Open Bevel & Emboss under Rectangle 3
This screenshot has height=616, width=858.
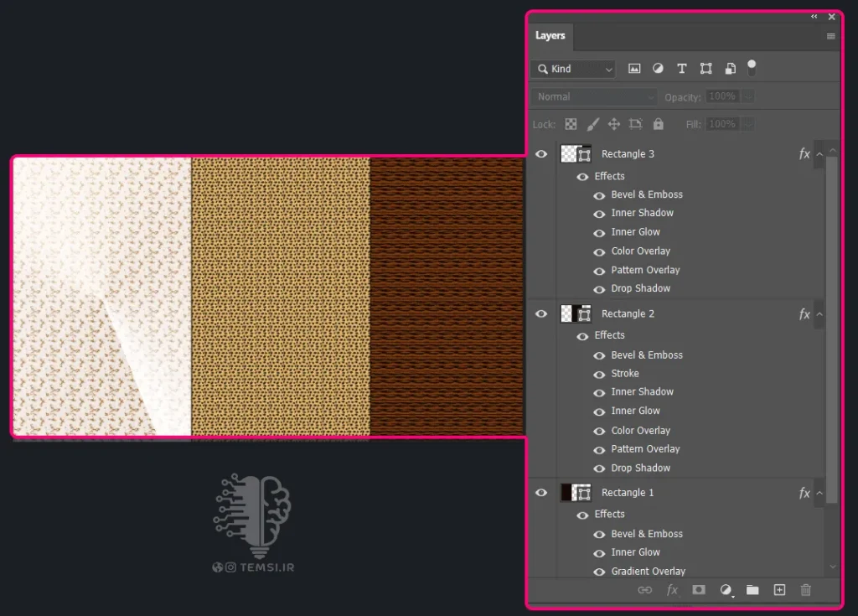tap(647, 194)
